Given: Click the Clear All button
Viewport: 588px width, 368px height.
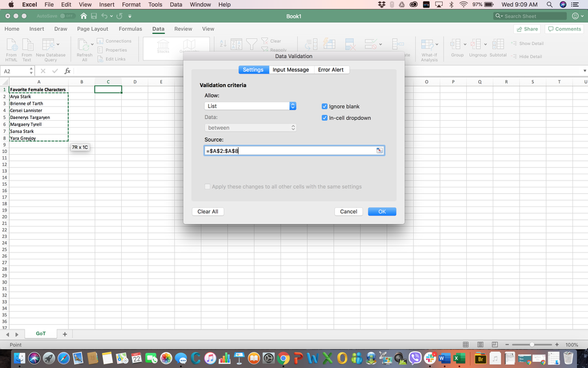Looking at the screenshot, I should [207, 211].
